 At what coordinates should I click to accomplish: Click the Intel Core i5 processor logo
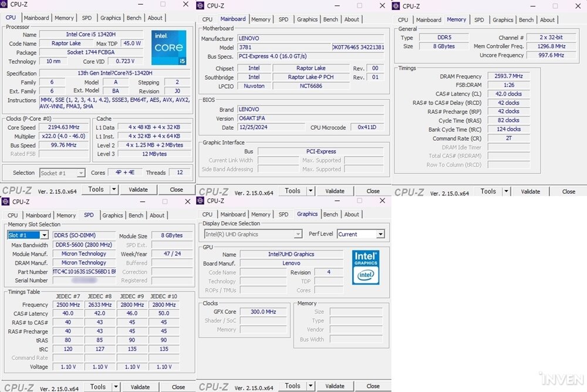[x=169, y=48]
